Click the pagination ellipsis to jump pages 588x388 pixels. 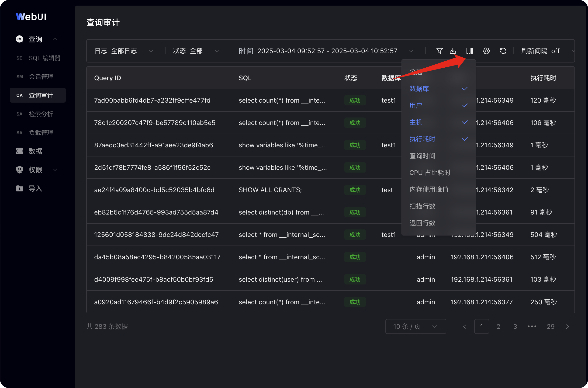pos(532,326)
